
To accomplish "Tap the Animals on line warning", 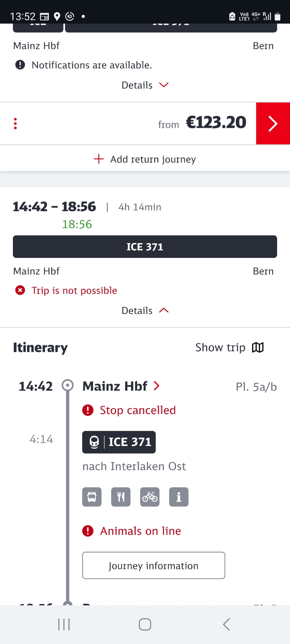I will (x=140, y=531).
